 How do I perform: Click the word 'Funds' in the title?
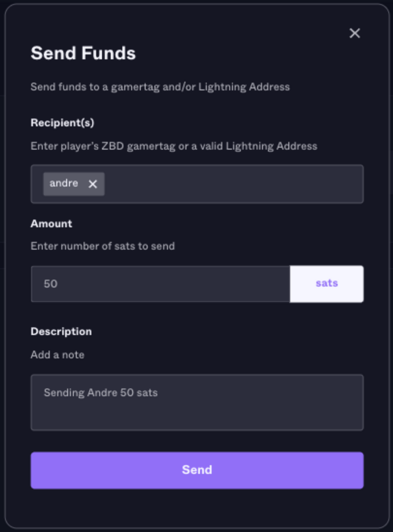[108, 53]
